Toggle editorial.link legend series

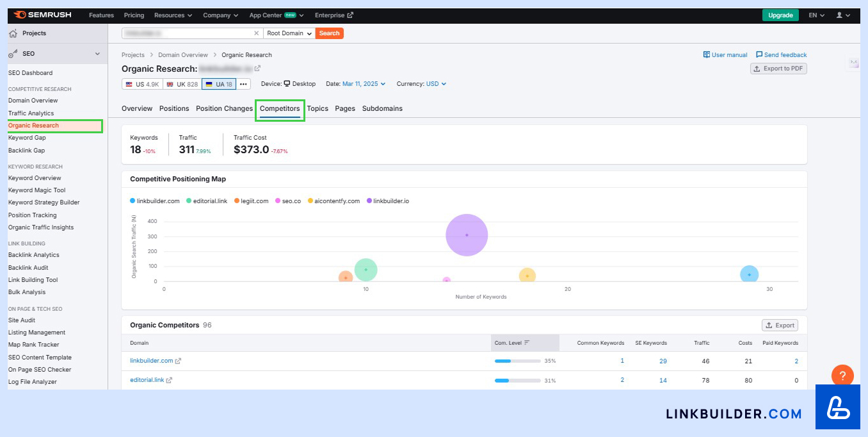tap(207, 201)
